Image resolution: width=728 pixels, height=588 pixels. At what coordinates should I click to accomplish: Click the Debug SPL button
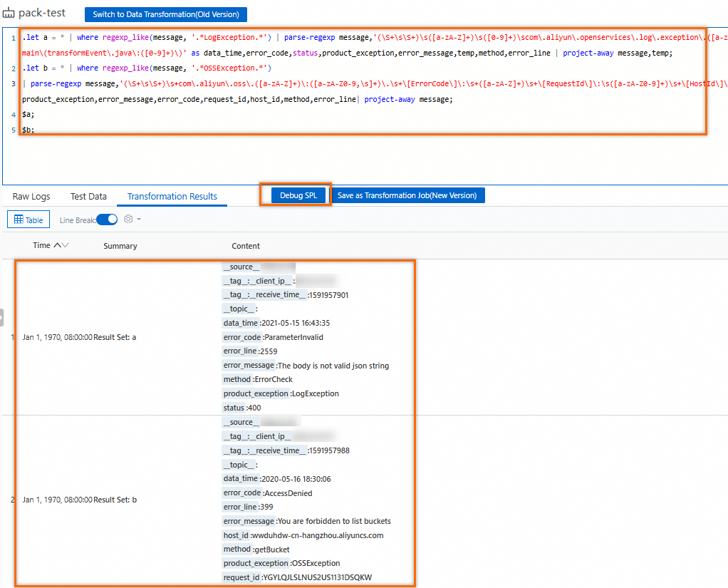(x=298, y=195)
